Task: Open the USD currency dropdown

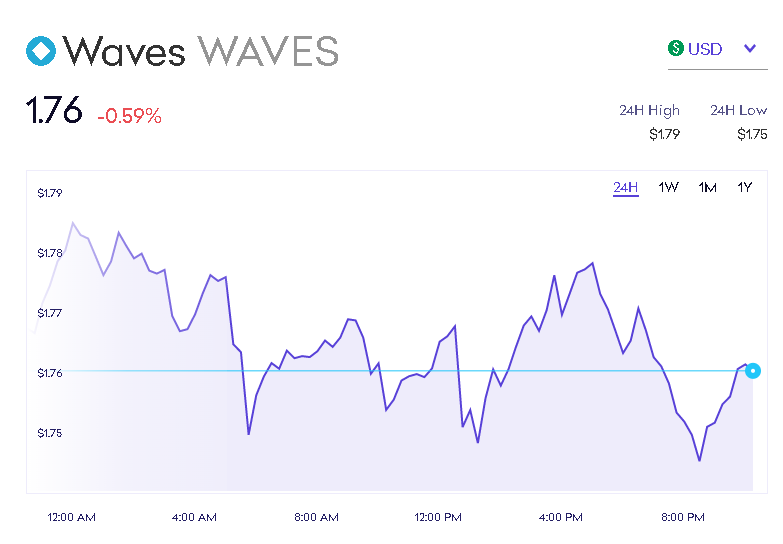Action: coord(705,49)
